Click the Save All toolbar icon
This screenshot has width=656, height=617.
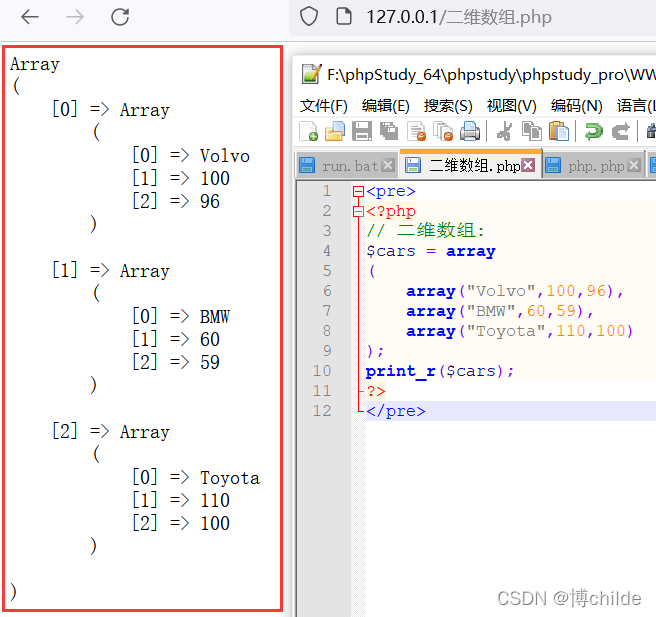(389, 131)
